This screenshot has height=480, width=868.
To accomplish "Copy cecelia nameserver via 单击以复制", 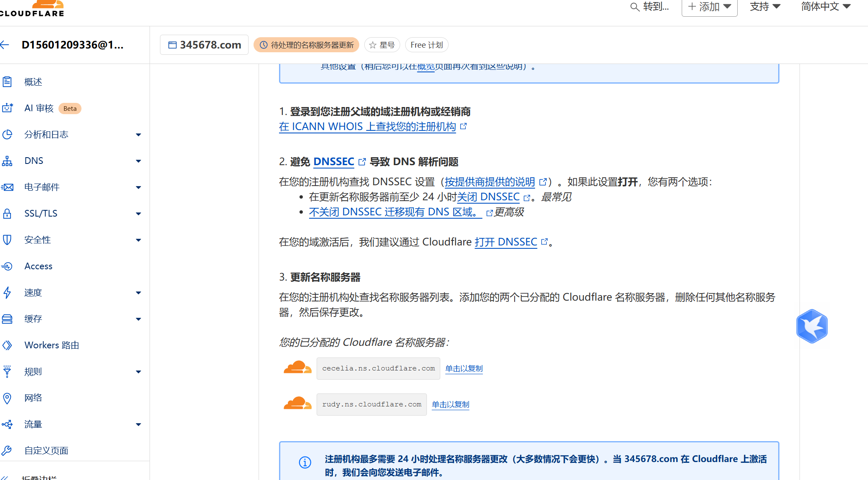I will pos(464,368).
